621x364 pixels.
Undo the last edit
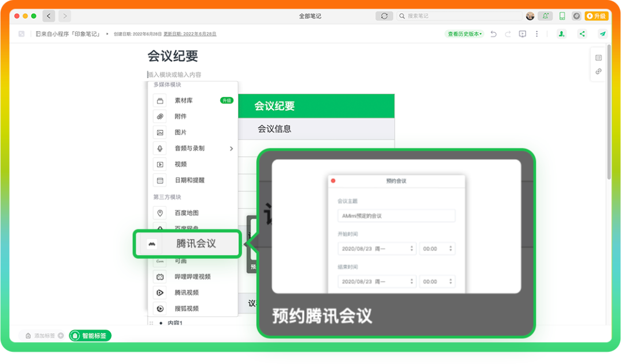click(x=493, y=34)
